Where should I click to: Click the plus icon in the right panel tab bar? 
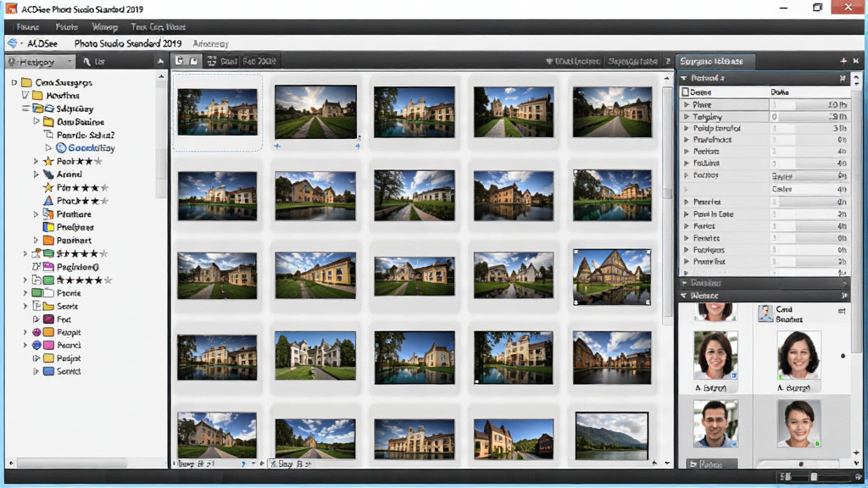tap(843, 61)
